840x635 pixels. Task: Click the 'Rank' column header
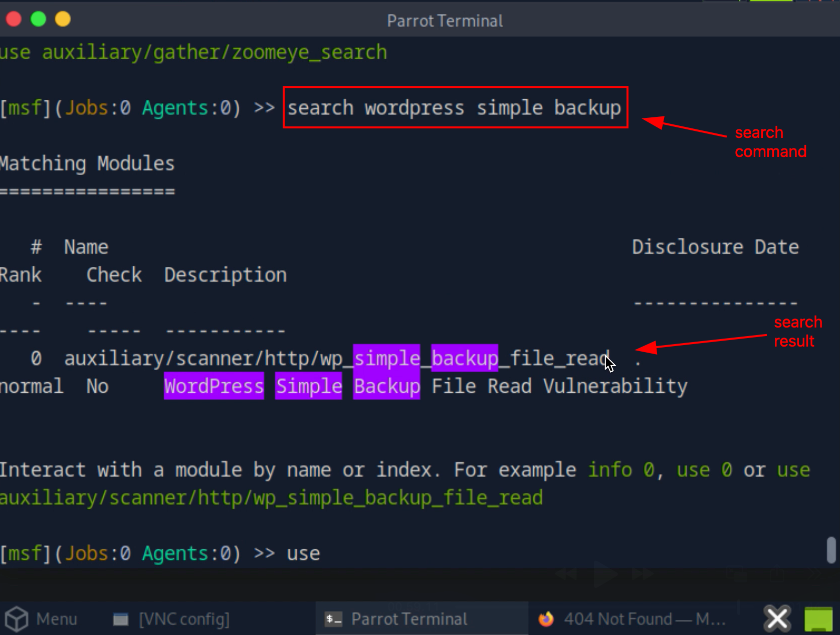pos(21,275)
